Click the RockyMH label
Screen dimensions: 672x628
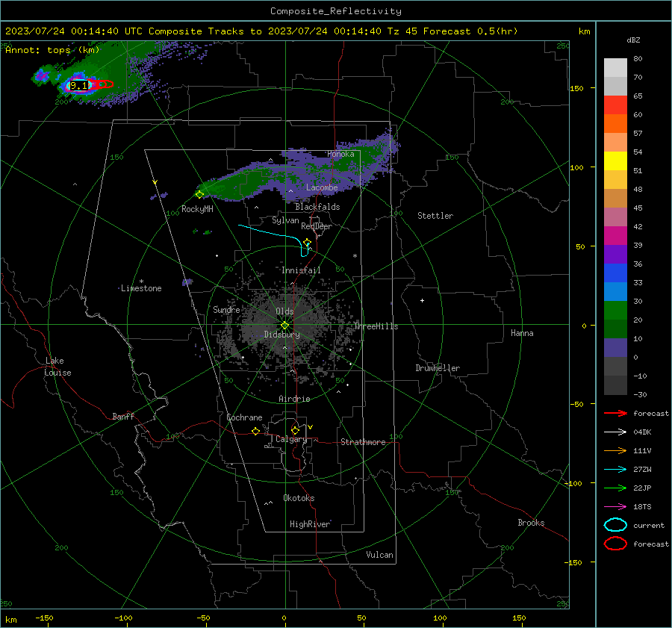tap(197, 209)
